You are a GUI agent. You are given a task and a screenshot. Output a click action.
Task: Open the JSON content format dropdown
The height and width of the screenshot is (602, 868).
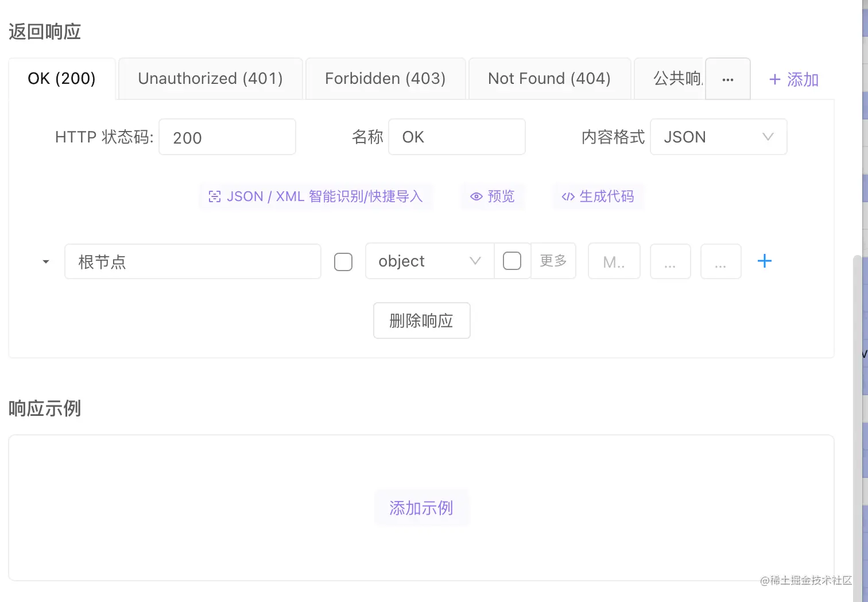(718, 137)
